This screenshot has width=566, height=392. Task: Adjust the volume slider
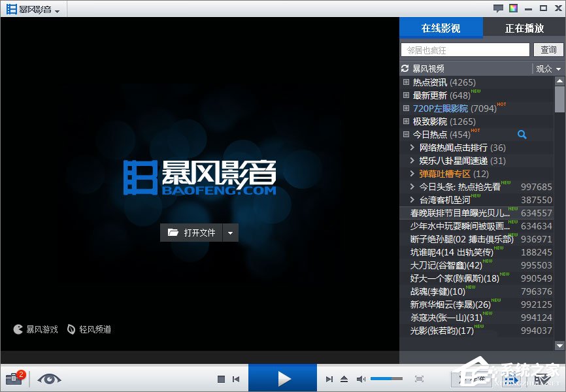click(x=387, y=378)
